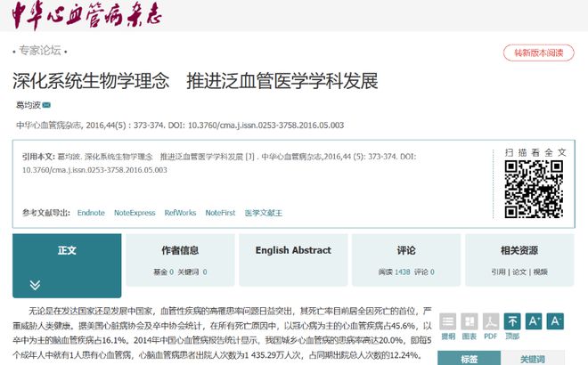Viewport: 588px width, 365px height.
Task: Increase font size with A+ icon
Action: [535, 321]
